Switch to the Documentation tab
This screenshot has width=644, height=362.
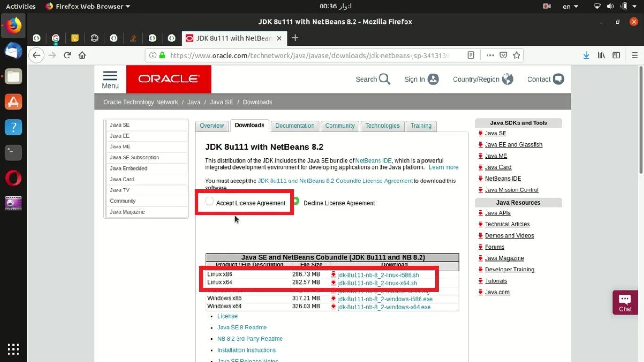pyautogui.click(x=295, y=126)
